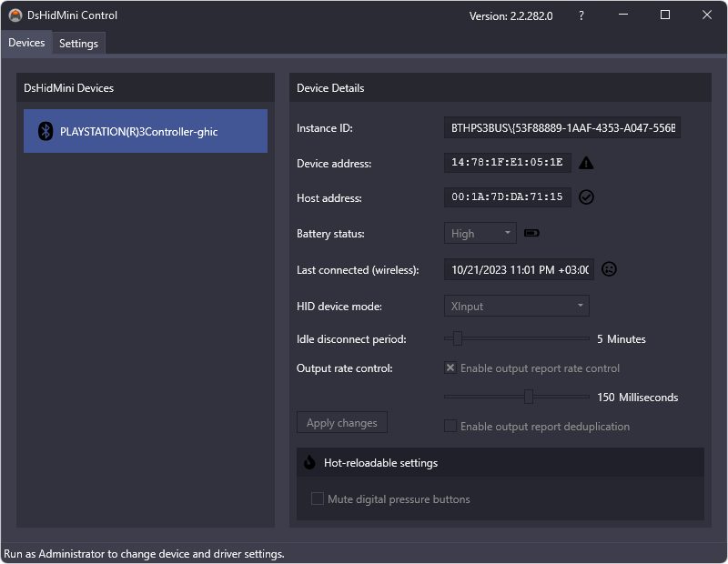Image resolution: width=728 pixels, height=564 pixels.
Task: Toggle Mute digital pressure buttons
Action: (390, 499)
